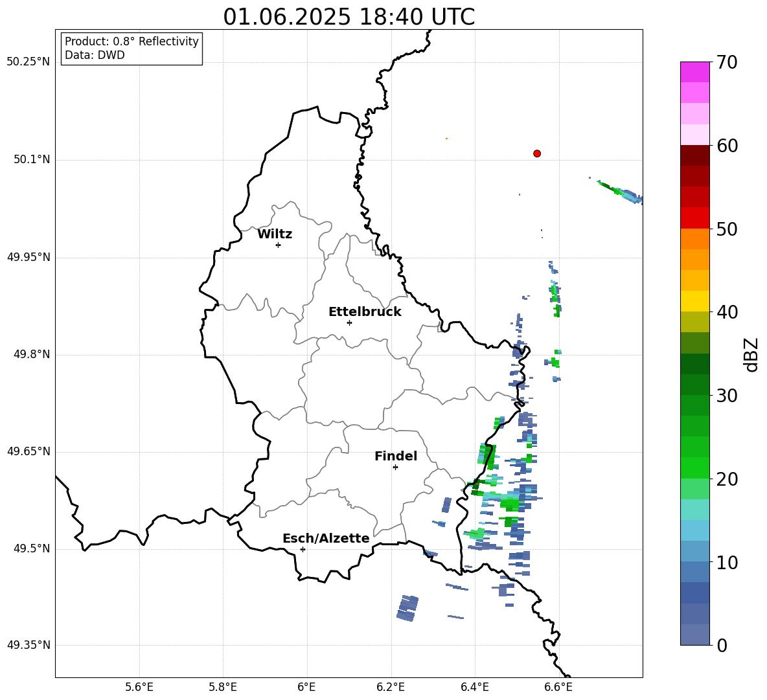Select the Findel city label
This screenshot has height=700, width=767.
396,456
